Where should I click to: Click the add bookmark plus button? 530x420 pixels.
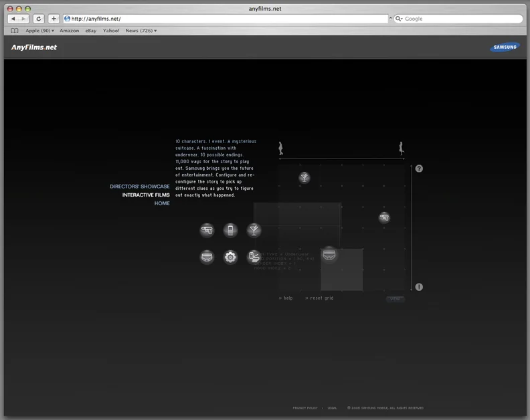tap(54, 19)
